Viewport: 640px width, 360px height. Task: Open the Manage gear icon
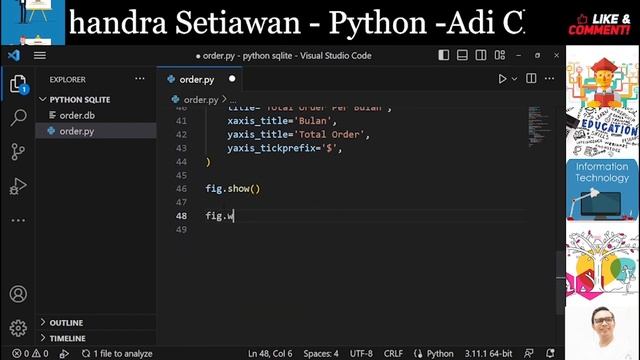[18, 328]
